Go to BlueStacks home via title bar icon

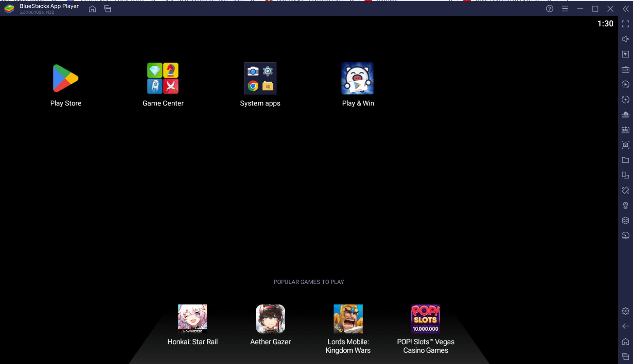(x=92, y=9)
